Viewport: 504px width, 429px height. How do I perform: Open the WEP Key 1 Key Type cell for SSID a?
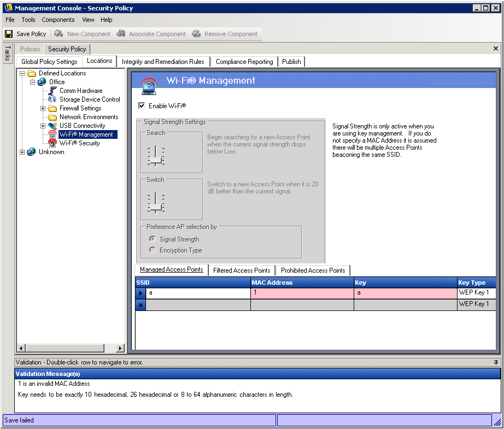click(476, 293)
